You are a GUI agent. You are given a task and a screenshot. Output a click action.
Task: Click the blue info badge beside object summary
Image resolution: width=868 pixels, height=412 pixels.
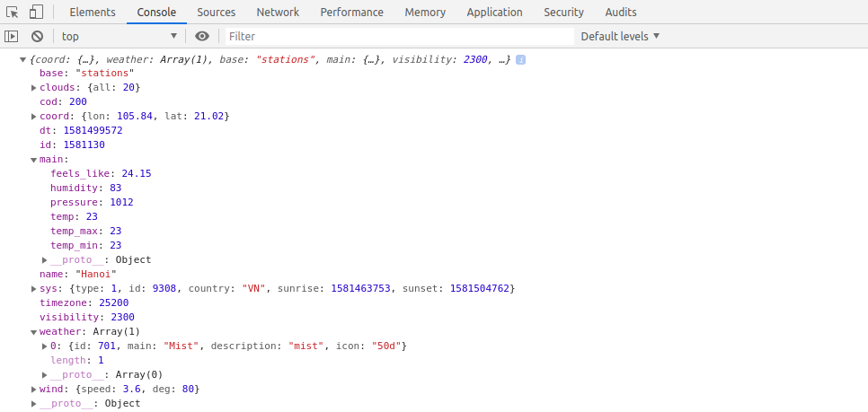pyautogui.click(x=520, y=59)
